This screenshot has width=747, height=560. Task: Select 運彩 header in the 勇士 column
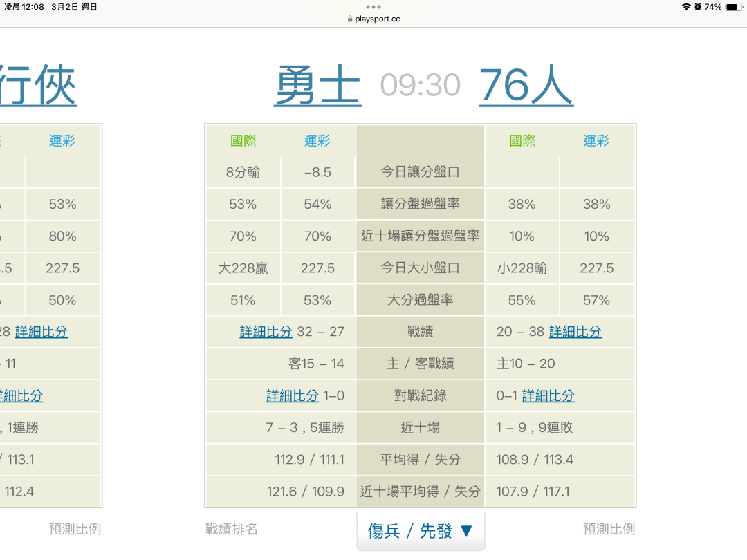[x=317, y=140]
